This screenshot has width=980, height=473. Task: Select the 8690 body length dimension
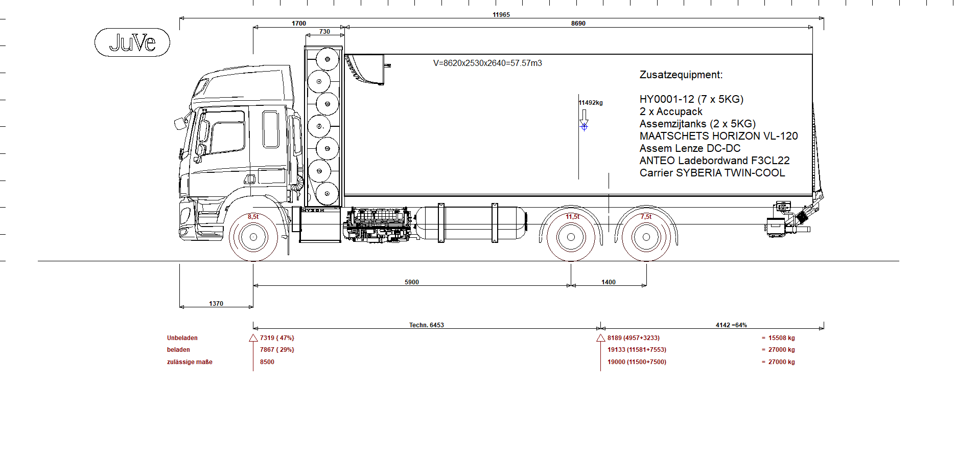point(578,24)
